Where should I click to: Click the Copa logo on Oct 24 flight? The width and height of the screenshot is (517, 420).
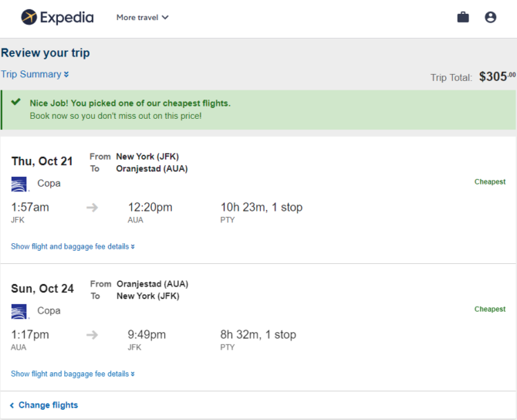[19, 311]
